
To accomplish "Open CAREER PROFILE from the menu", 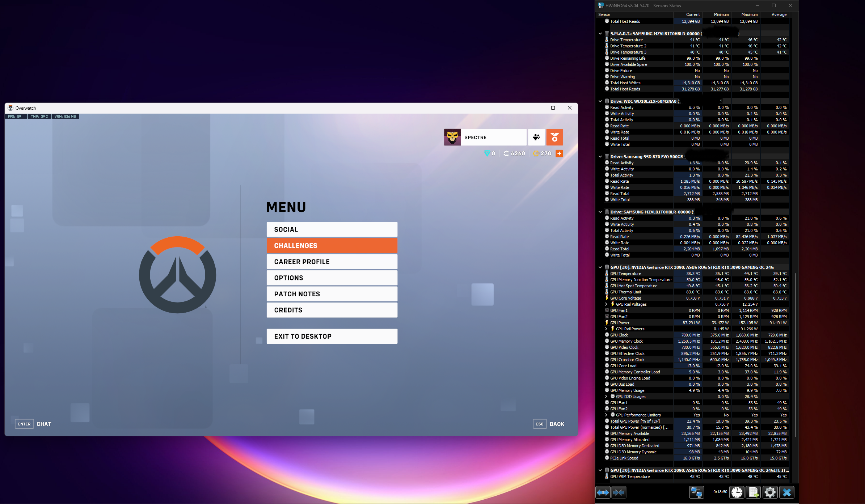I will coord(332,262).
